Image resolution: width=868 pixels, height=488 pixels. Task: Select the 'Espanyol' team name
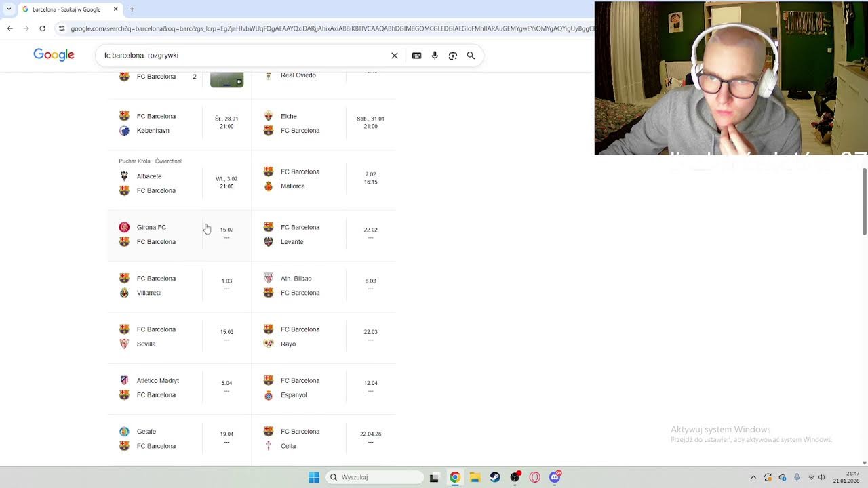(x=294, y=395)
